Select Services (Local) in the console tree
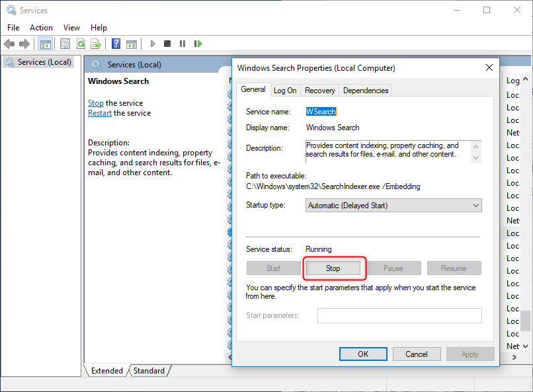Viewport: 533px width, 392px height. pyautogui.click(x=44, y=62)
